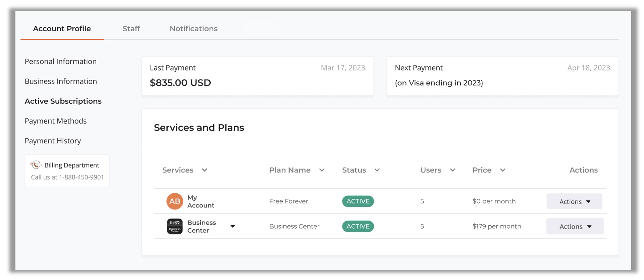
Task: Open Actions dropdown for My Account
Action: pyautogui.click(x=574, y=201)
